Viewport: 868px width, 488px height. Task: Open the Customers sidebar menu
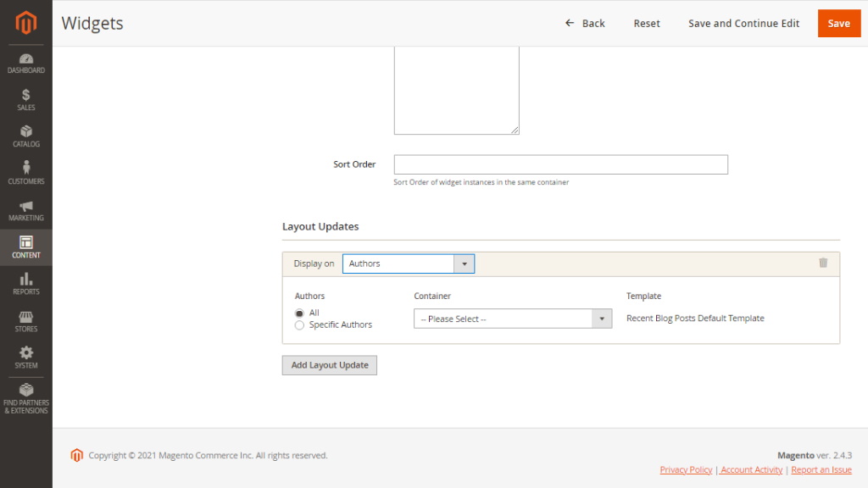(x=26, y=173)
